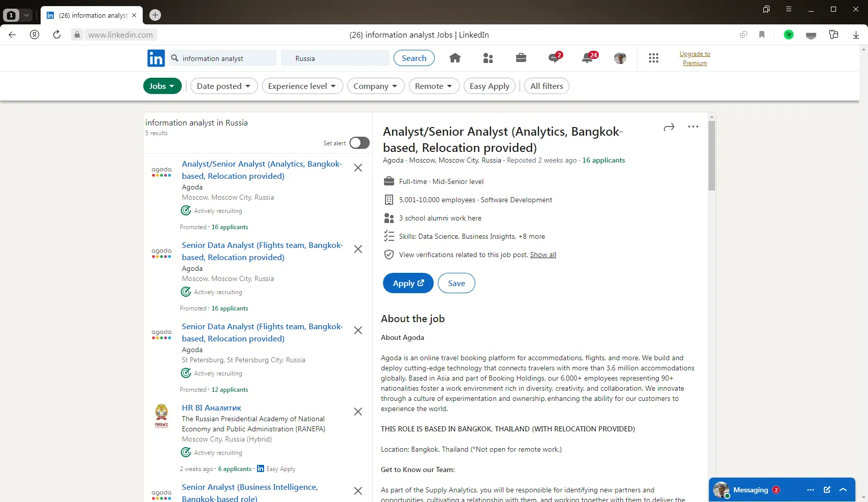This screenshot has width=868, height=502.
Task: Toggle the Set alert switch
Action: click(359, 143)
